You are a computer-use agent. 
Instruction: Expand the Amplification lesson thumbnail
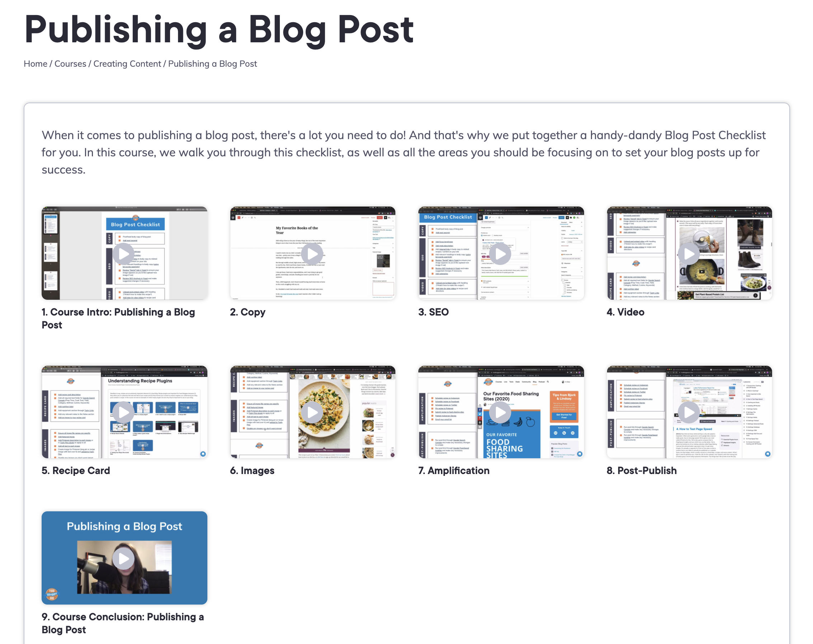(x=501, y=412)
